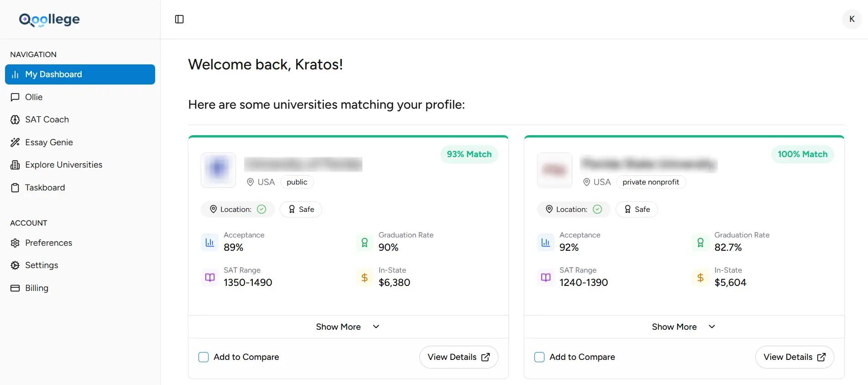
Task: Check Add to Compare on the public university
Action: tap(204, 357)
